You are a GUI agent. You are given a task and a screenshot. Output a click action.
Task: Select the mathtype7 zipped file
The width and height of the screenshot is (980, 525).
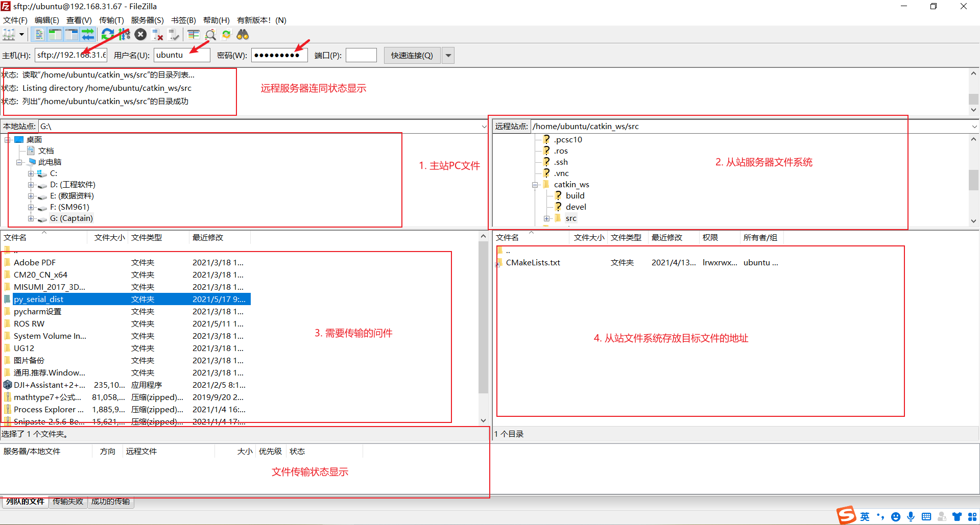pyautogui.click(x=47, y=397)
